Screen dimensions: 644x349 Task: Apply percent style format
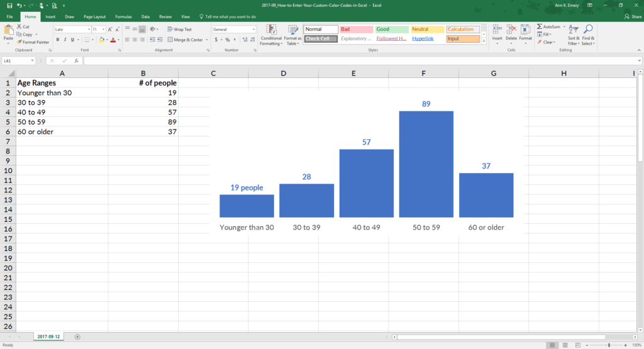pos(227,40)
